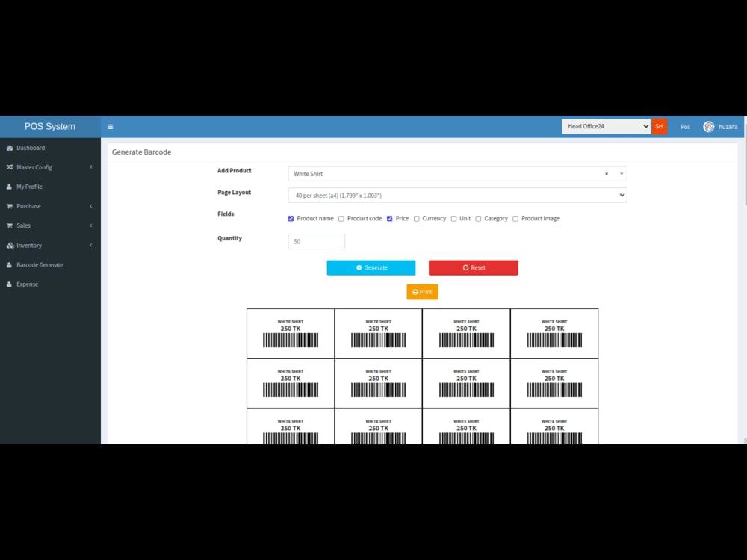Open the huzaifa user menu
This screenshot has width=747, height=560.
click(720, 127)
